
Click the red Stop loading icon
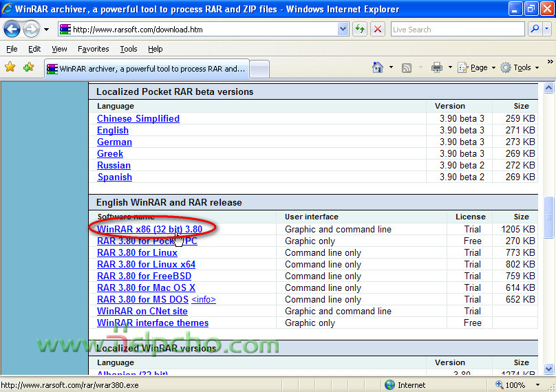(378, 29)
